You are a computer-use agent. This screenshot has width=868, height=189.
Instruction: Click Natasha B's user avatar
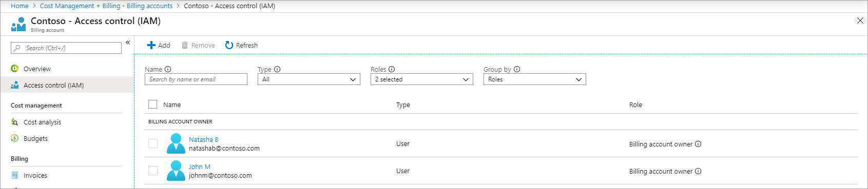click(x=176, y=143)
